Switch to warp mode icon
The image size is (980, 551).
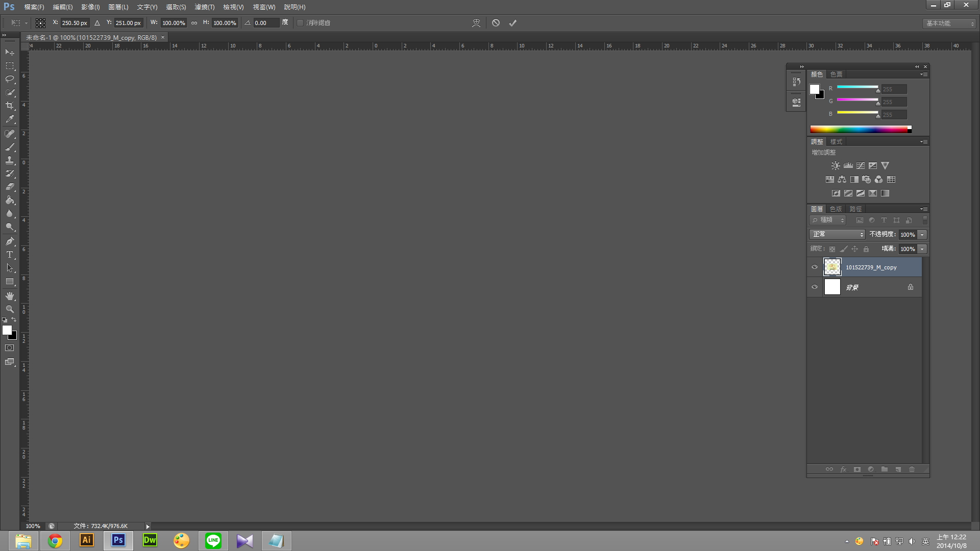click(x=476, y=23)
